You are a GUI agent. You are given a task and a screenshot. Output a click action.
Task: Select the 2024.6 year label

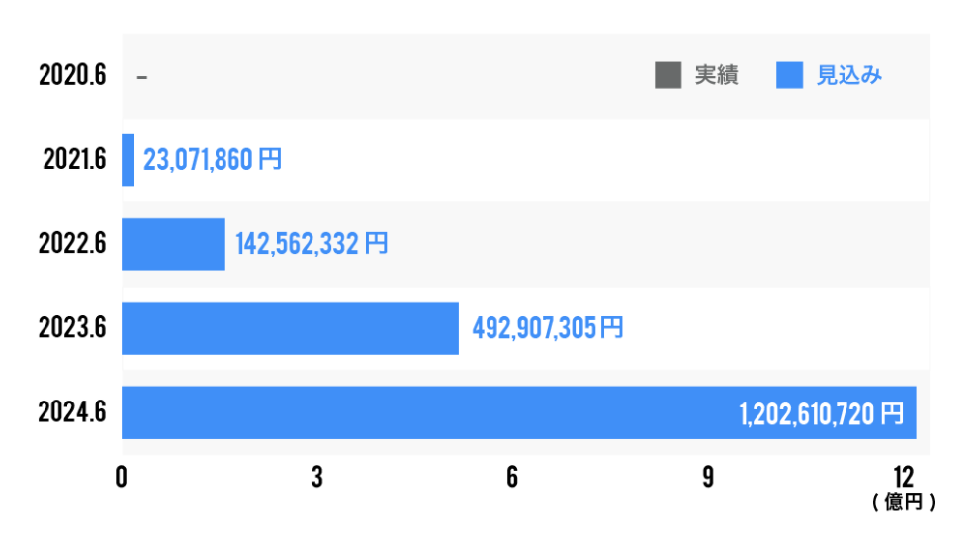pyautogui.click(x=72, y=412)
